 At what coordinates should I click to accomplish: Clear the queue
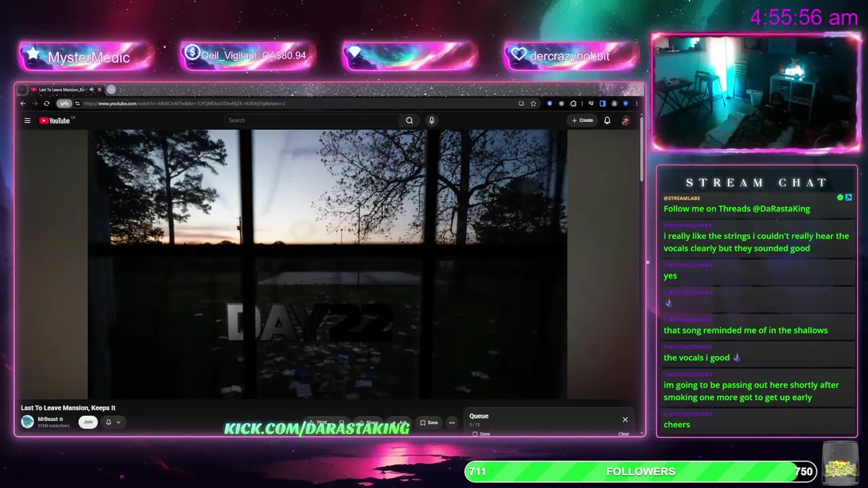click(624, 434)
